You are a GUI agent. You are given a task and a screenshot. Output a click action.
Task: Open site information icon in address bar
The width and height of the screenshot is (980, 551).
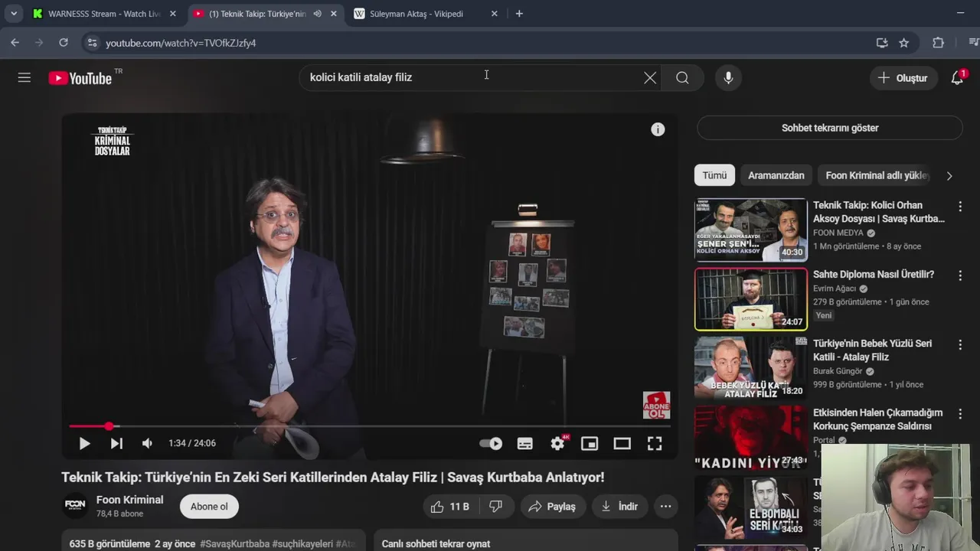click(92, 43)
